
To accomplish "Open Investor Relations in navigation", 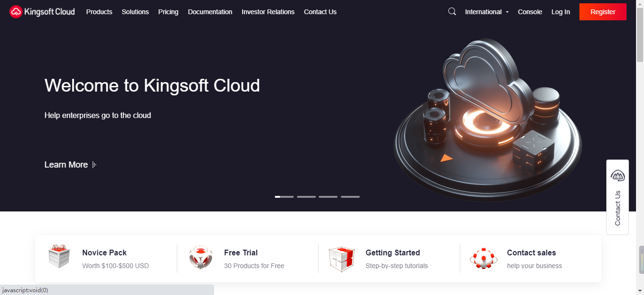I will [268, 12].
